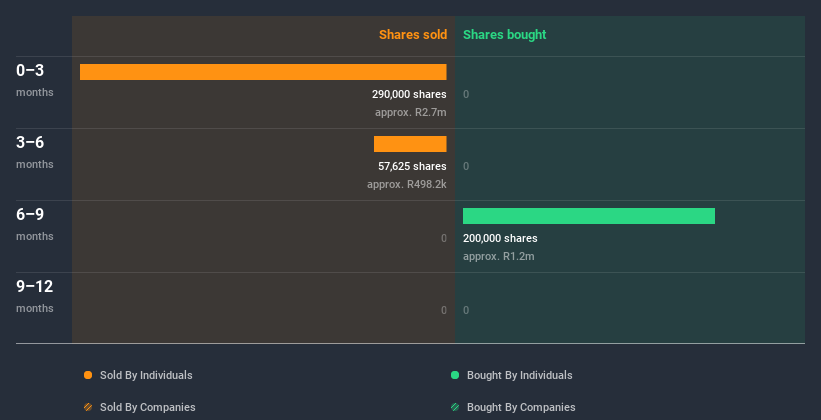Click the approx. R2.7m amount
Image resolution: width=821 pixels, height=420 pixels.
[410, 112]
